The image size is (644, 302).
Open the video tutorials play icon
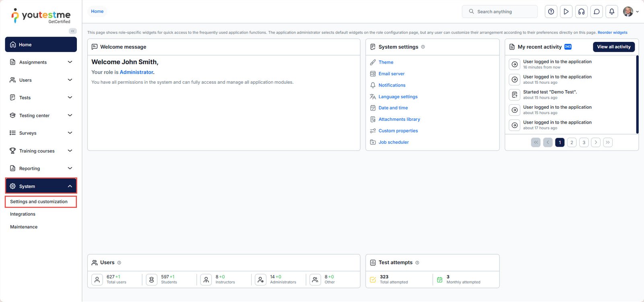tap(566, 12)
